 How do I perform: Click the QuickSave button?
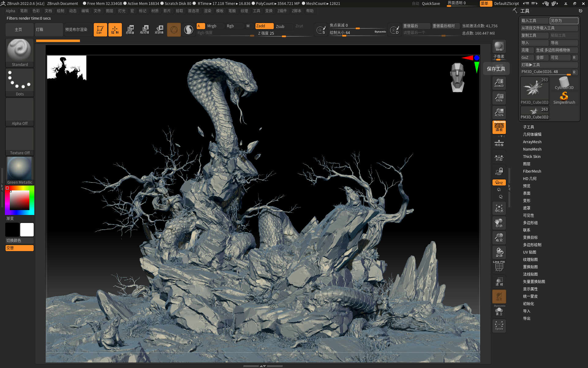pos(431,3)
